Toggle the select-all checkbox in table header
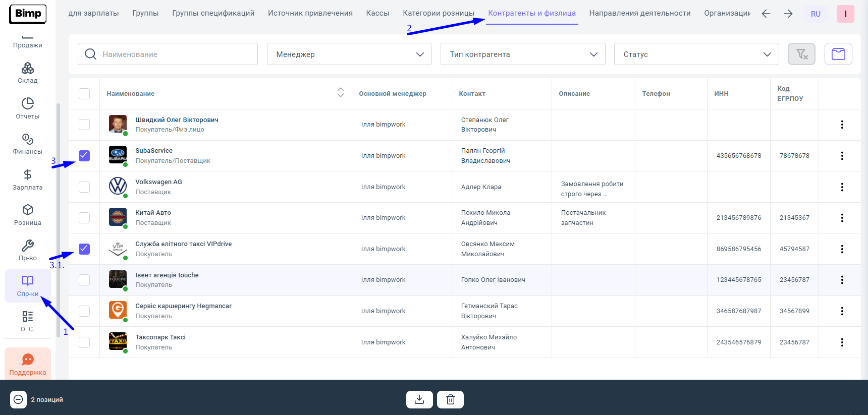The image size is (868, 415). click(x=84, y=94)
